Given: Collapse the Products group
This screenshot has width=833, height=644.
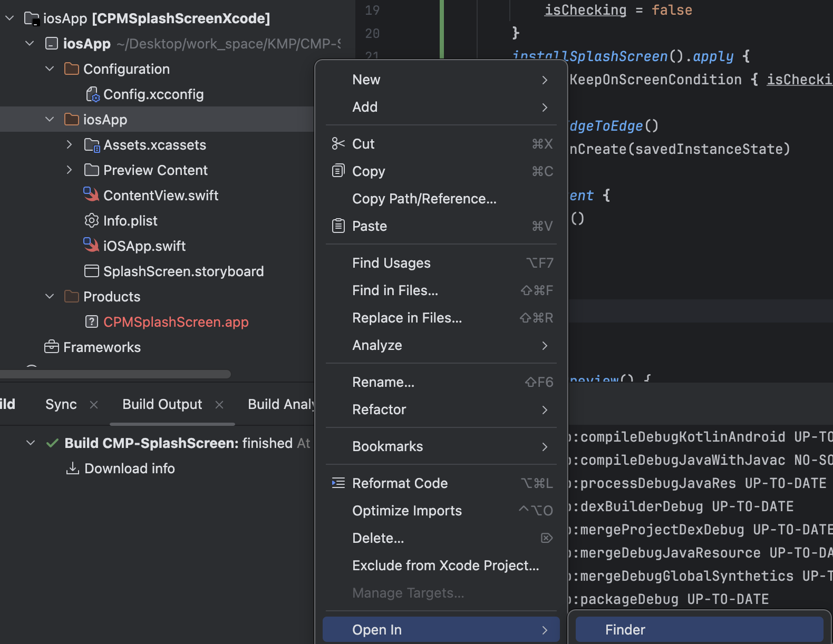Looking at the screenshot, I should click(x=50, y=296).
